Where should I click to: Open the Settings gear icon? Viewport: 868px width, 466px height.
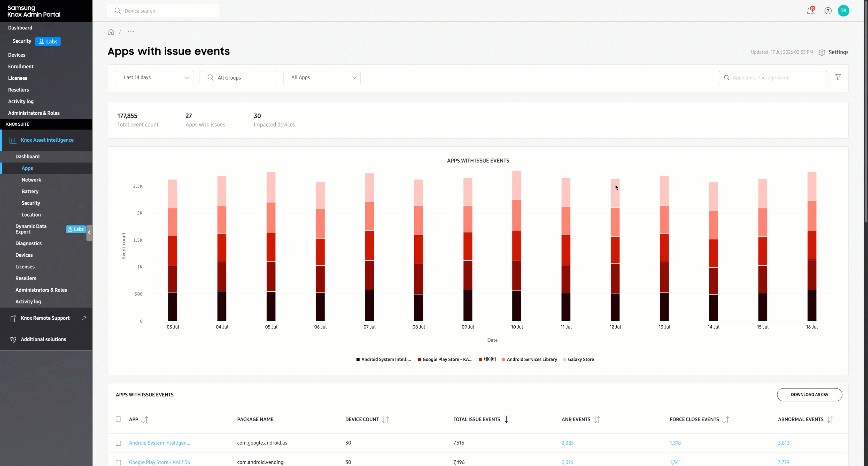point(822,52)
